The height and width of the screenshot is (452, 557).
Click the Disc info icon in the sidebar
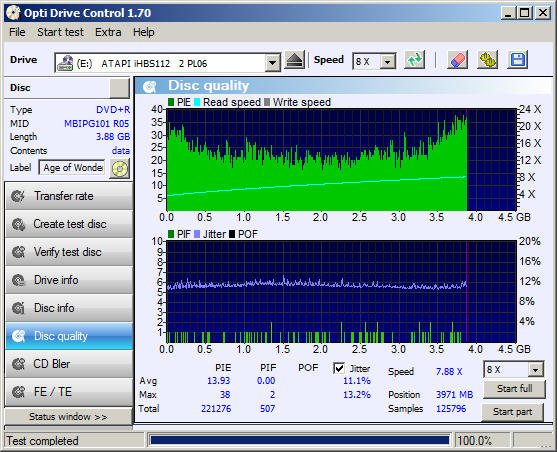coord(18,308)
